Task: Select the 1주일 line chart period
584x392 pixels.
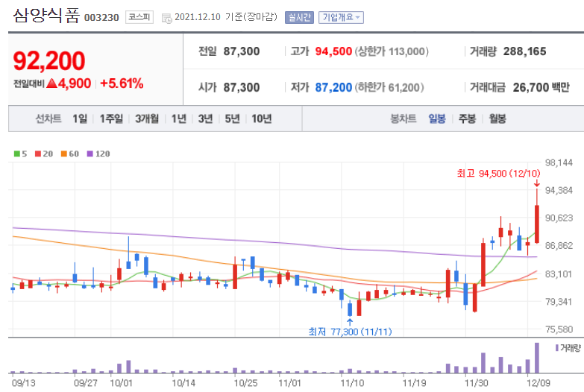Action: coord(111,118)
